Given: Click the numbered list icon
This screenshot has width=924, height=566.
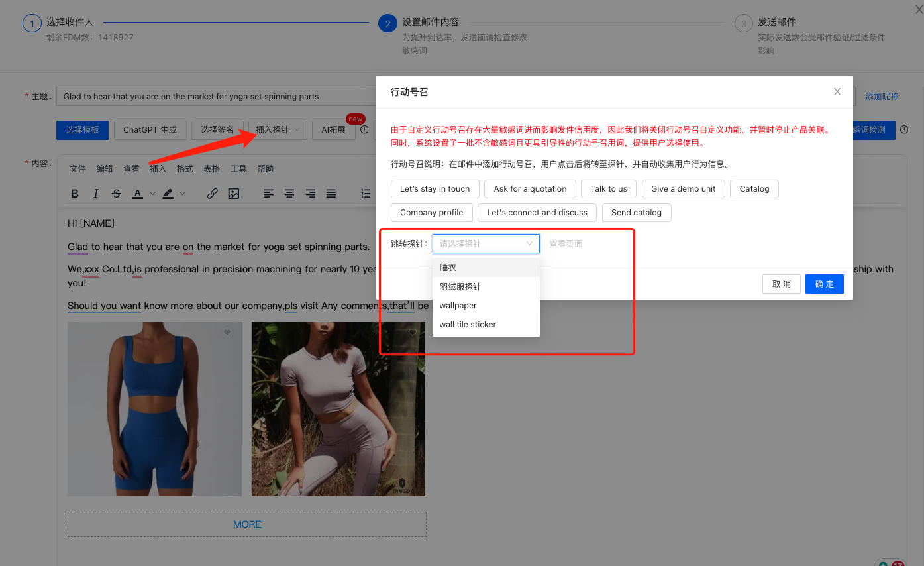Looking at the screenshot, I should point(366,194).
